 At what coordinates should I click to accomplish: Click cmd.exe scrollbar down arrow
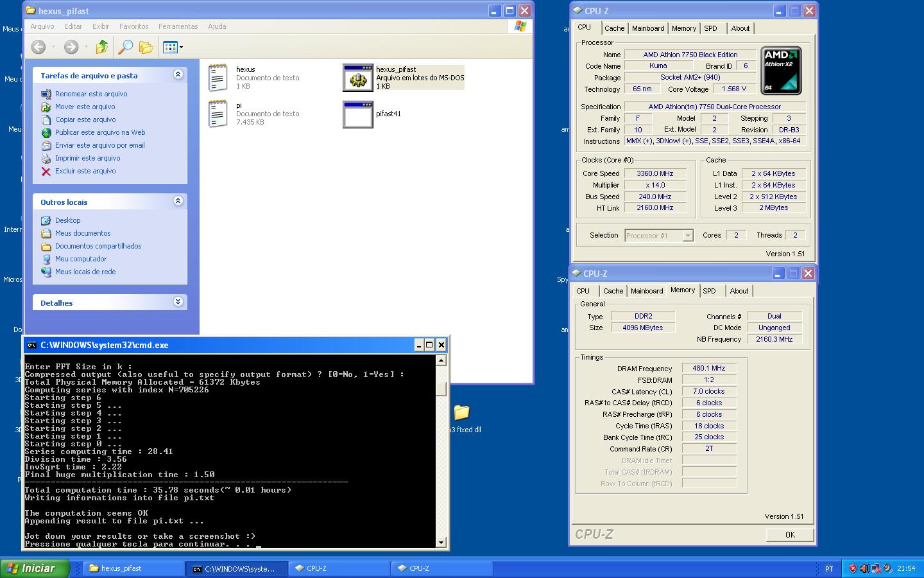[441, 542]
